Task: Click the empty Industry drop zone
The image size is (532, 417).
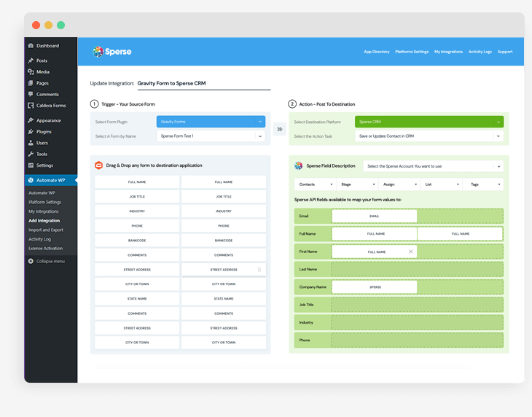Action: (417, 322)
